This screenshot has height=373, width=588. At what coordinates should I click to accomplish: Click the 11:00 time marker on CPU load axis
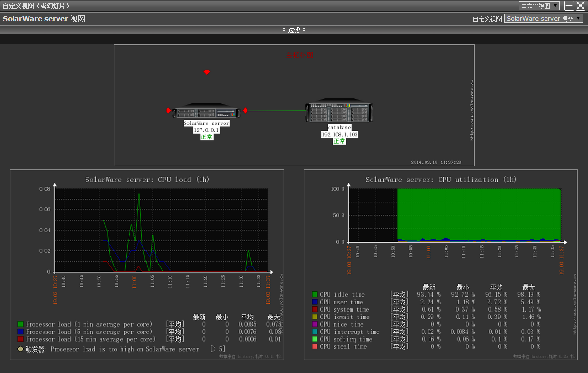(134, 282)
